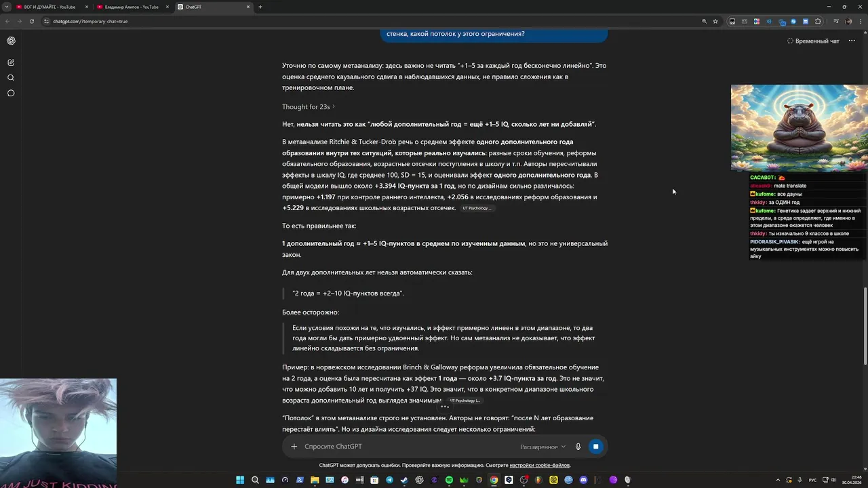
Task: Click the page vertical scrollbar thumb
Action: click(x=865, y=325)
